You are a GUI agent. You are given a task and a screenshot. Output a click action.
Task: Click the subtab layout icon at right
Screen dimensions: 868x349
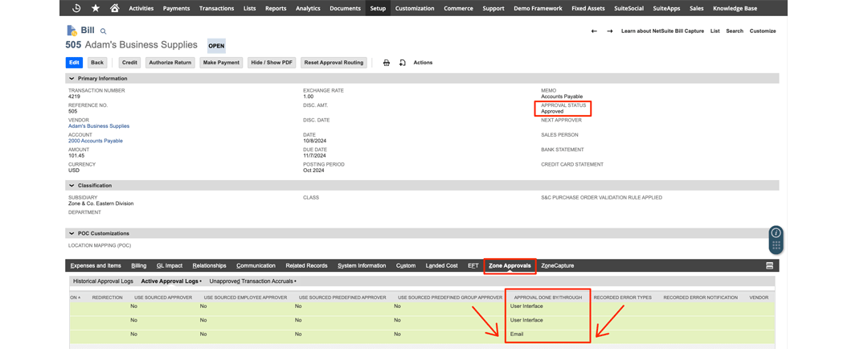point(769,266)
